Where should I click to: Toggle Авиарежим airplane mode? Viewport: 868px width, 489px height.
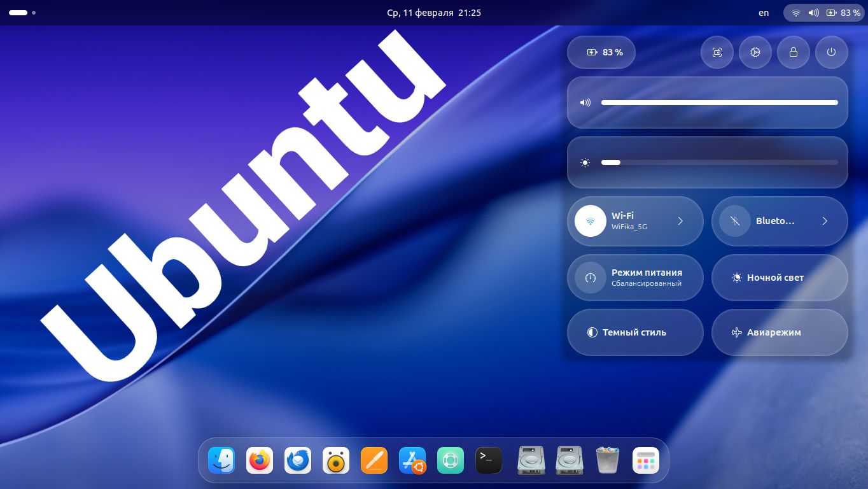click(x=780, y=332)
